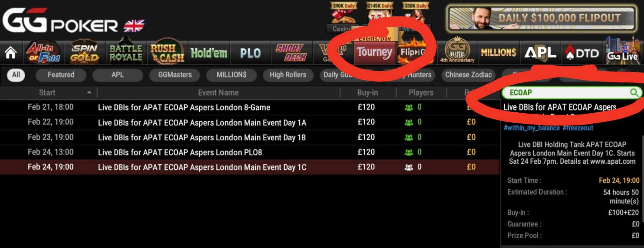
Task: Sort by the Start column arrow
Action: click(89, 93)
